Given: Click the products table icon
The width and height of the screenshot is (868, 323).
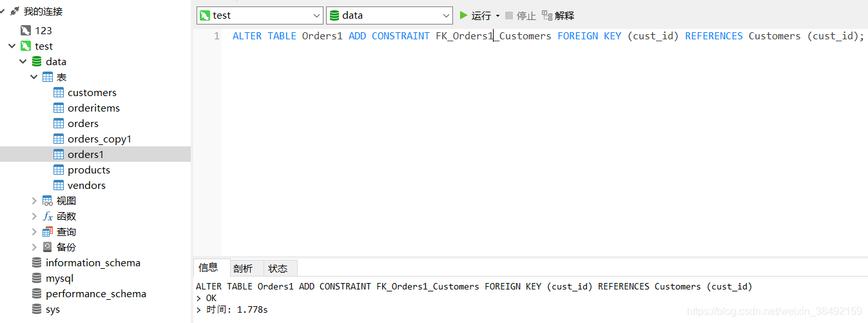Looking at the screenshot, I should (x=59, y=170).
